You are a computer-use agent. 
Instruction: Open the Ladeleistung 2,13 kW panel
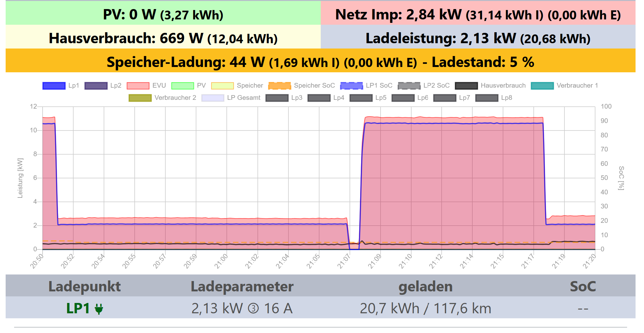(478, 38)
